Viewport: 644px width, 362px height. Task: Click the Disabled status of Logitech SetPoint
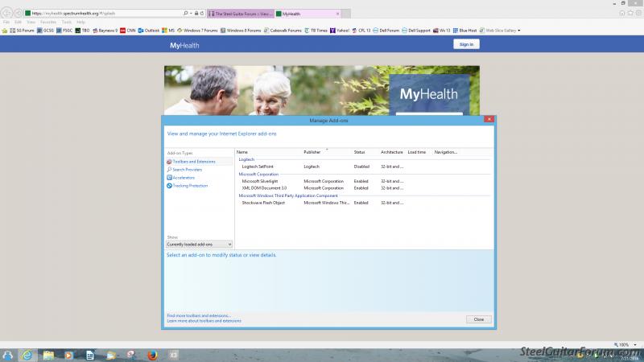click(x=361, y=167)
